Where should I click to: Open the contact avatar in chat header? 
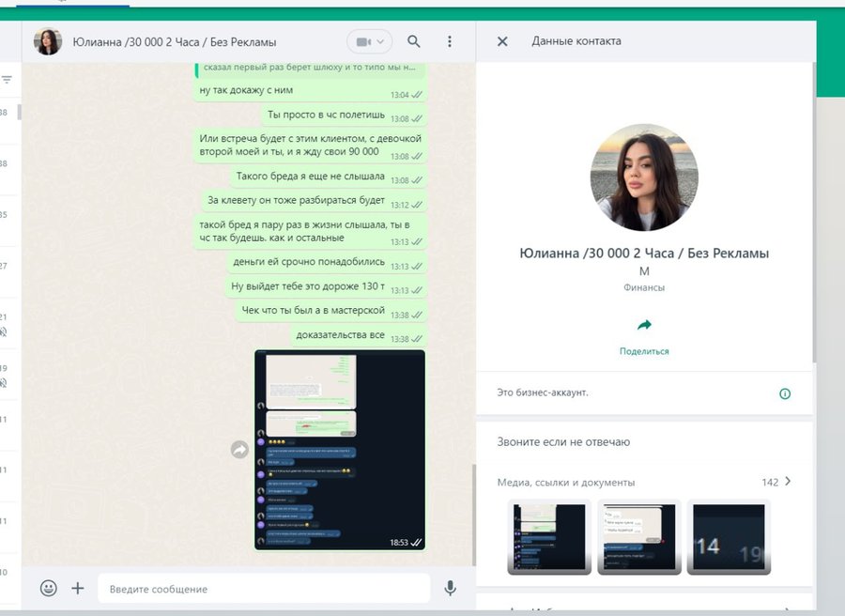48,41
